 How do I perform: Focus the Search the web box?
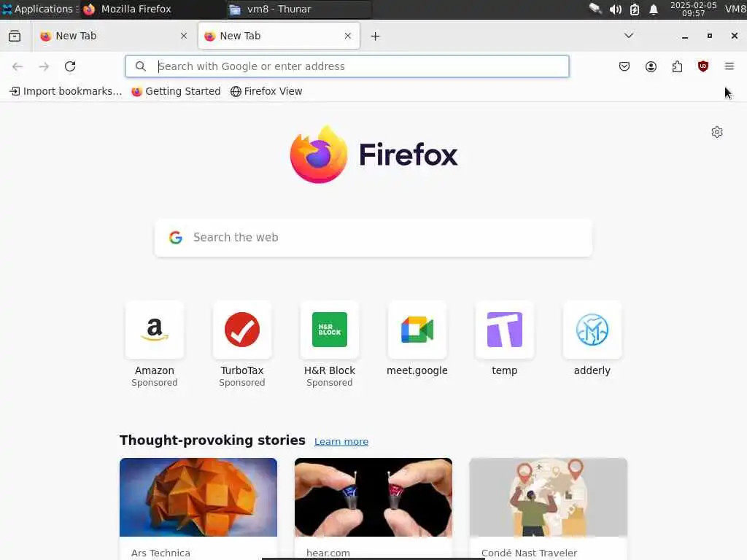coord(373,238)
